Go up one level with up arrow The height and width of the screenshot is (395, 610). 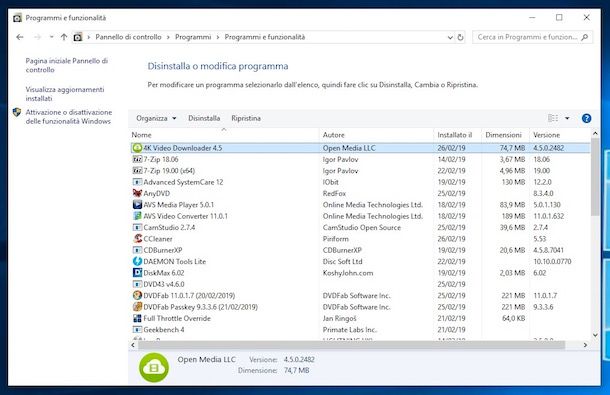pyautogui.click(x=64, y=37)
